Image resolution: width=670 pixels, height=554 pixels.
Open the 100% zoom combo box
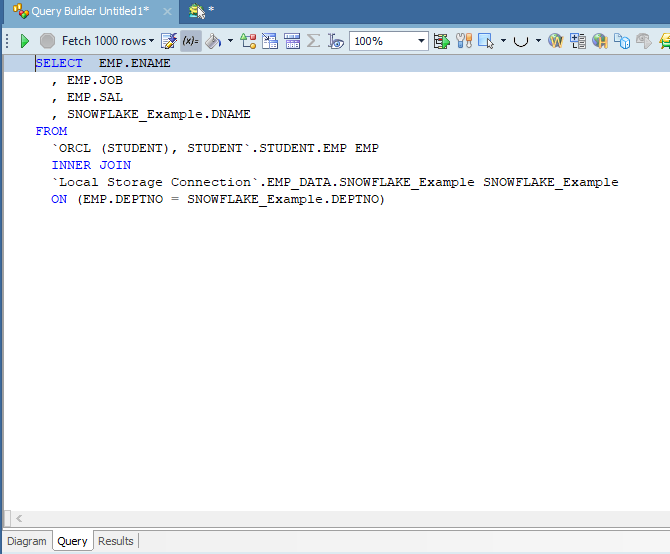coord(389,41)
